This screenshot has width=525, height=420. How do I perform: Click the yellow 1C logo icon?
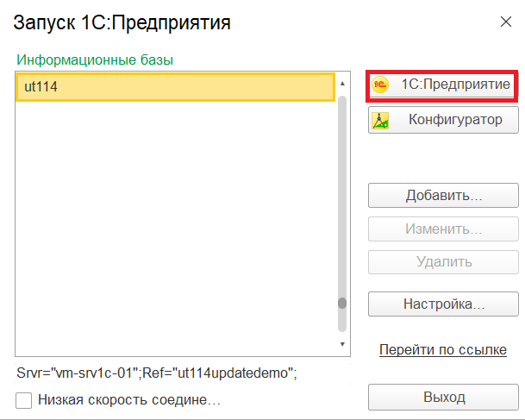tap(379, 85)
